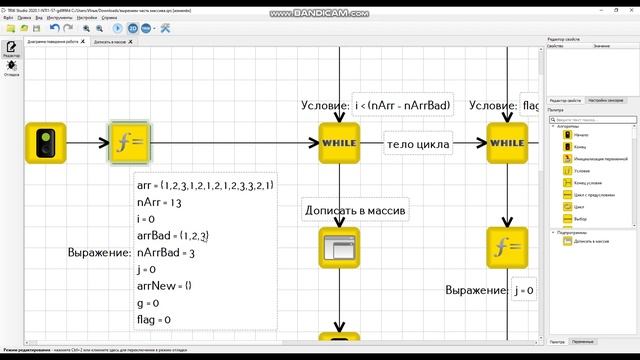Switch to Редактор mode in sidebar
The width and height of the screenshot is (640, 360).
pyautogui.click(x=11, y=49)
